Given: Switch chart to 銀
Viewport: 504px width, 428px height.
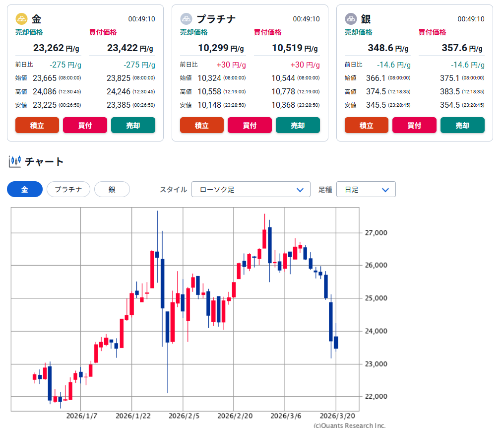Looking at the screenshot, I should [112, 189].
